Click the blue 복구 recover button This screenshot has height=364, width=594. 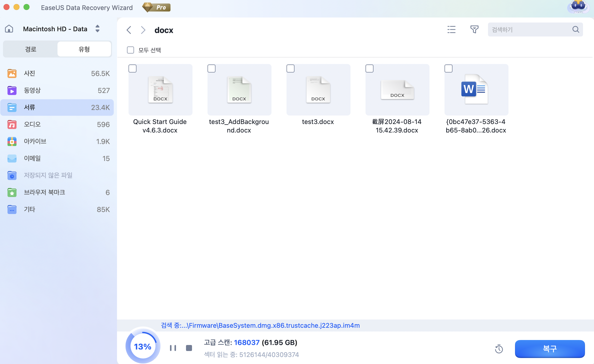(550, 349)
